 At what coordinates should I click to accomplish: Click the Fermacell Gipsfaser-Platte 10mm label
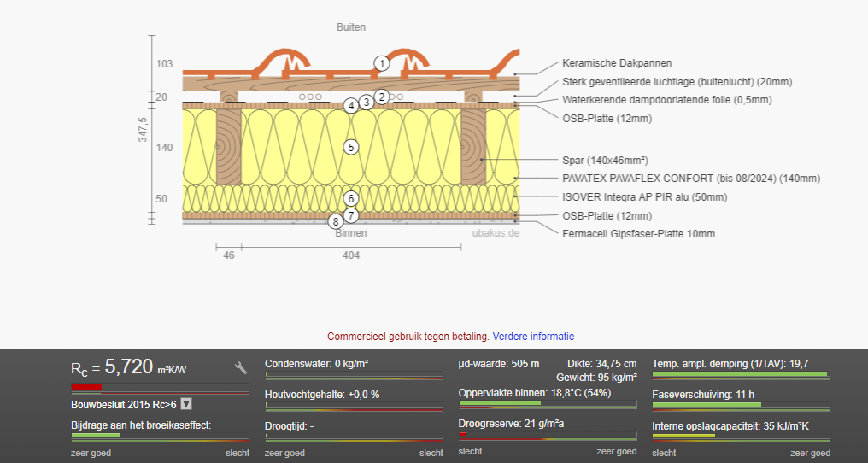tap(638, 234)
